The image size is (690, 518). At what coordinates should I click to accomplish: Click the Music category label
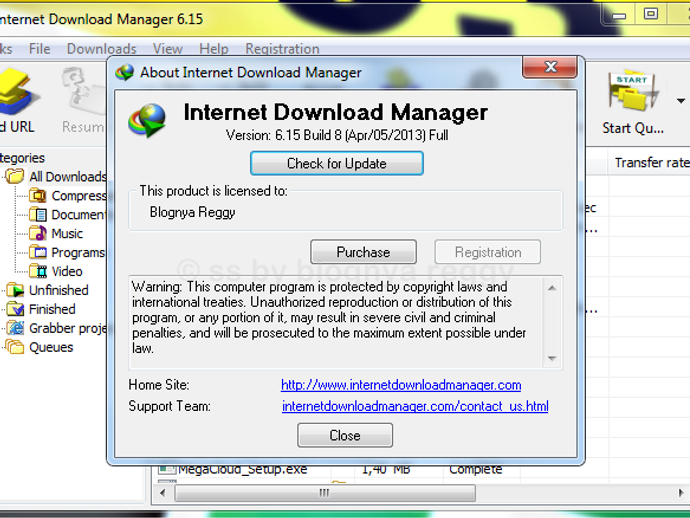67,233
